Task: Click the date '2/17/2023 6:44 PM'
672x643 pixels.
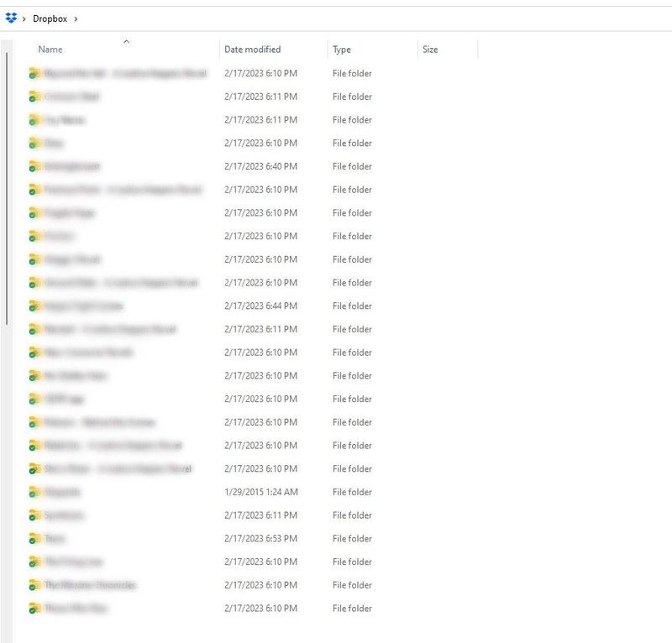Action: coord(260,306)
